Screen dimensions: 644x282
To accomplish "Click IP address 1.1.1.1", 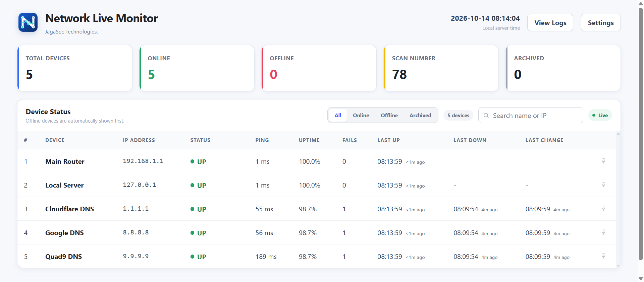I will click(x=136, y=209).
